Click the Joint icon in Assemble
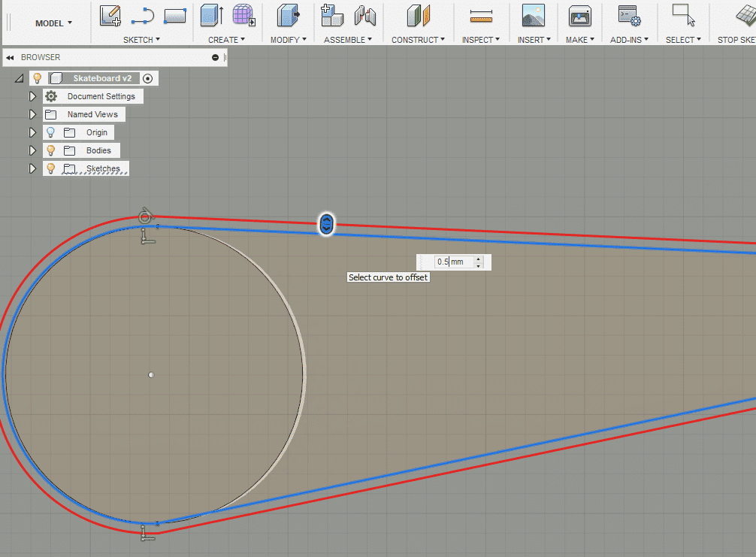 pos(365,16)
